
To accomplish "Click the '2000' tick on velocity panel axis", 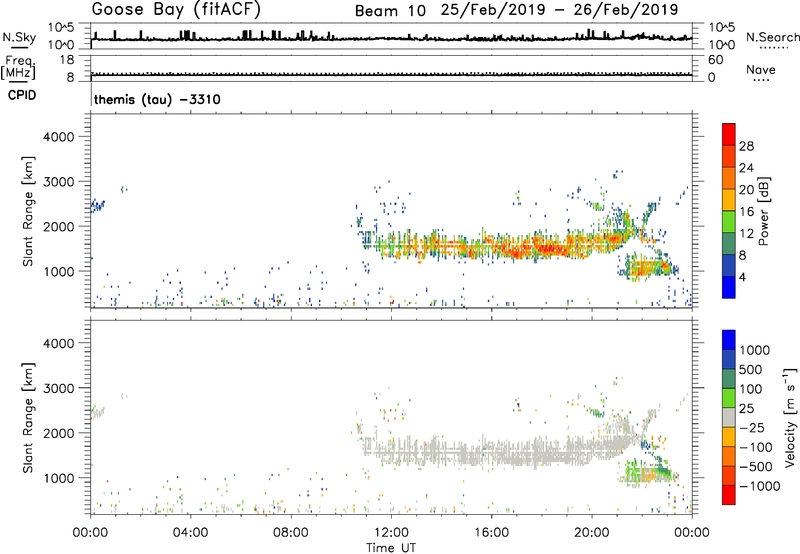I will click(x=59, y=433).
